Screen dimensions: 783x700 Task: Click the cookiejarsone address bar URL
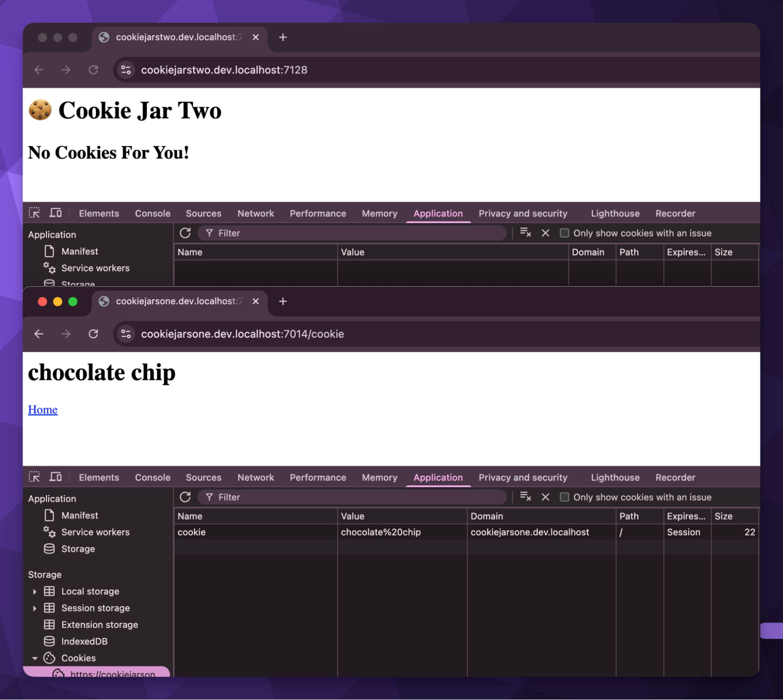[242, 334]
